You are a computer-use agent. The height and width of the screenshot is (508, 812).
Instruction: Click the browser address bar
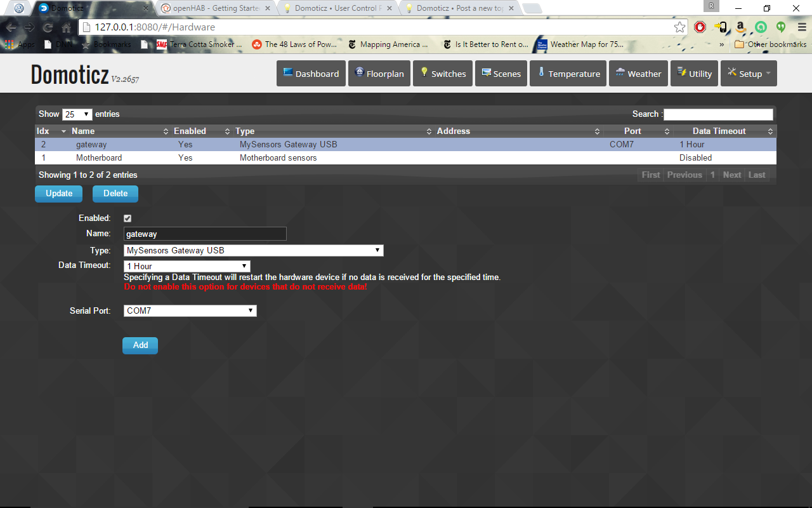pos(381,27)
